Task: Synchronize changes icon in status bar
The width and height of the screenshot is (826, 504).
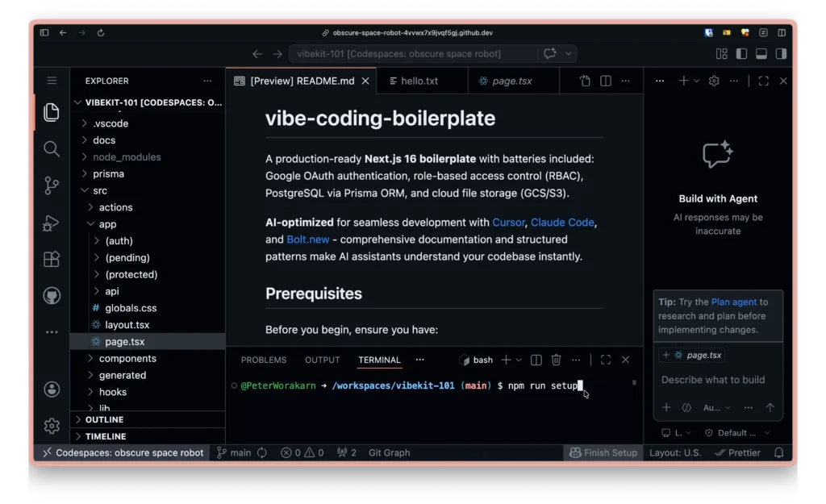Action: pos(262,453)
